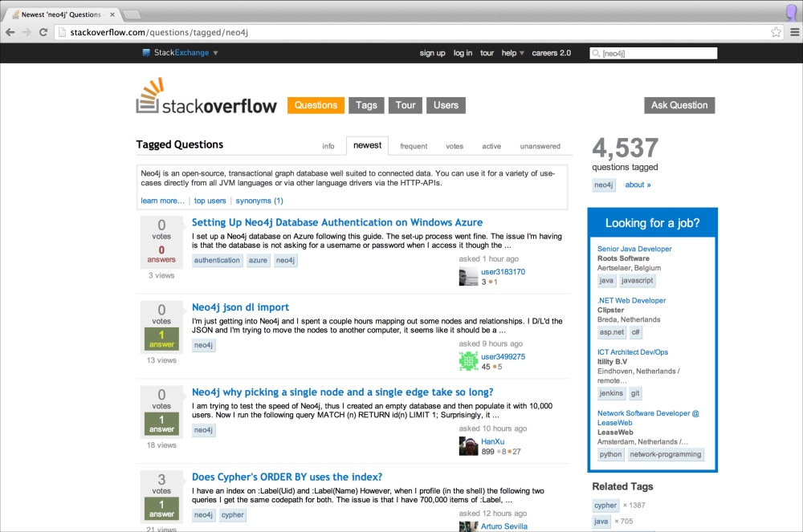Open 'Neo4j why picking a single node' question
The width and height of the screenshot is (803, 532).
click(x=342, y=392)
